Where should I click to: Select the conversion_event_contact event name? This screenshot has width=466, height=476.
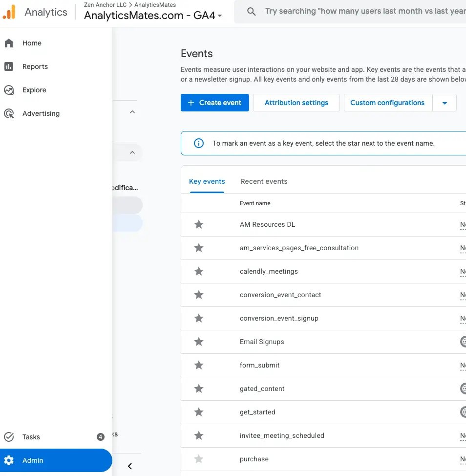[x=280, y=295]
